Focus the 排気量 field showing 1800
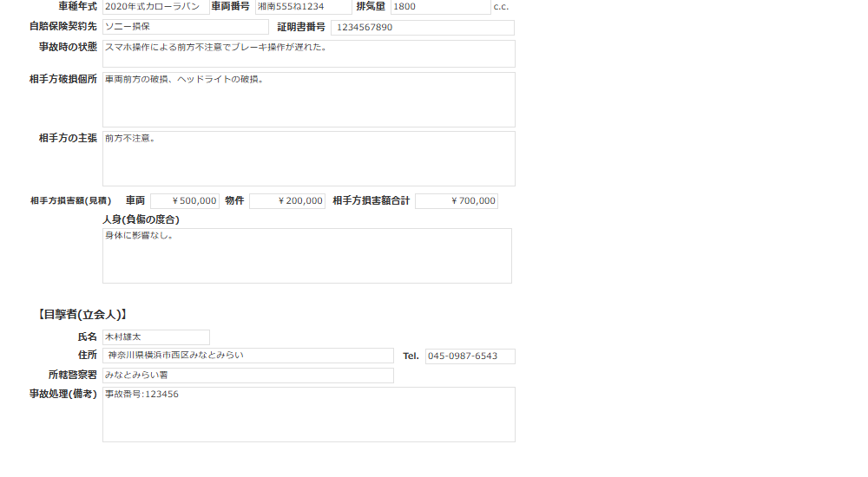Viewport: 868px width, 477px height. [440, 7]
